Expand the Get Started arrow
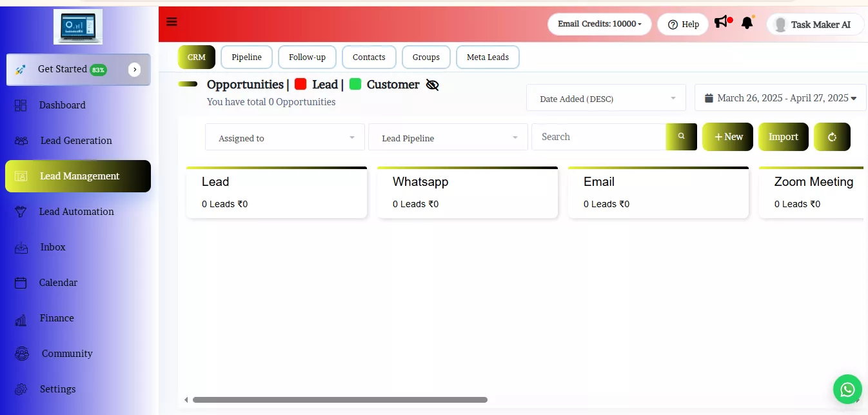 [x=134, y=70]
